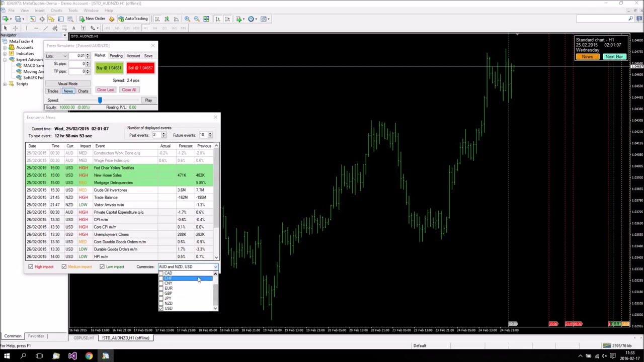The width and height of the screenshot is (644, 362).
Task: Open the Terminal toolbar icon
Action: 61,19
